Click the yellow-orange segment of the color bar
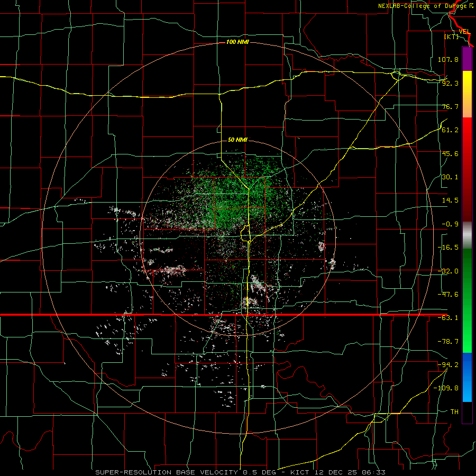476x476 pixels. coord(467,94)
